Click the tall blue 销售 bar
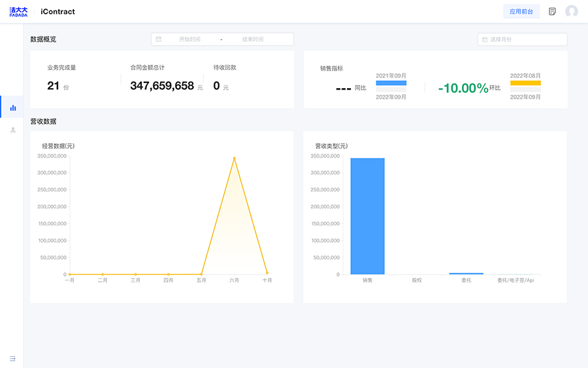Image resolution: width=588 pixels, height=368 pixels. pyautogui.click(x=367, y=216)
